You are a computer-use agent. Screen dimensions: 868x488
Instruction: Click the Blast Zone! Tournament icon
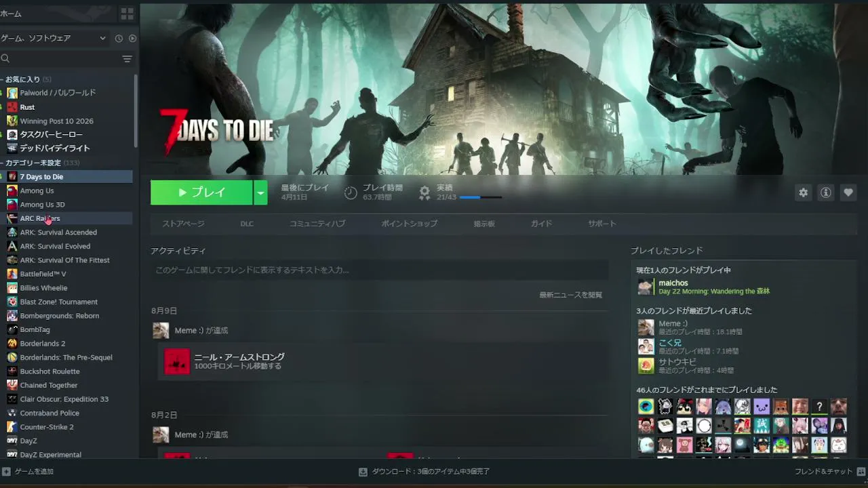coord(12,302)
